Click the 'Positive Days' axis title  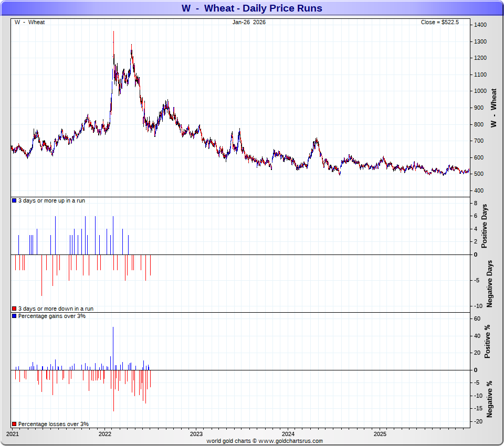485,226
